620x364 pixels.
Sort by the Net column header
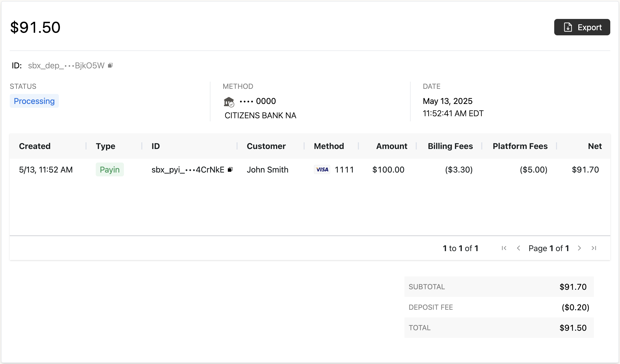coord(595,146)
